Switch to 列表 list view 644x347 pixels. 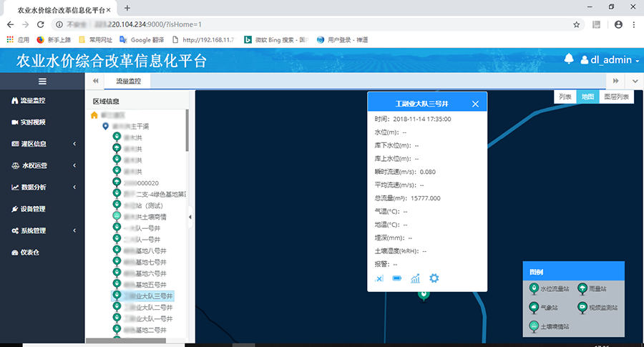point(565,97)
